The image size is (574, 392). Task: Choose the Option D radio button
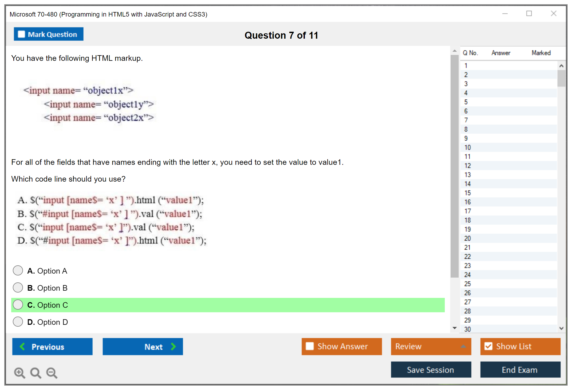18,322
